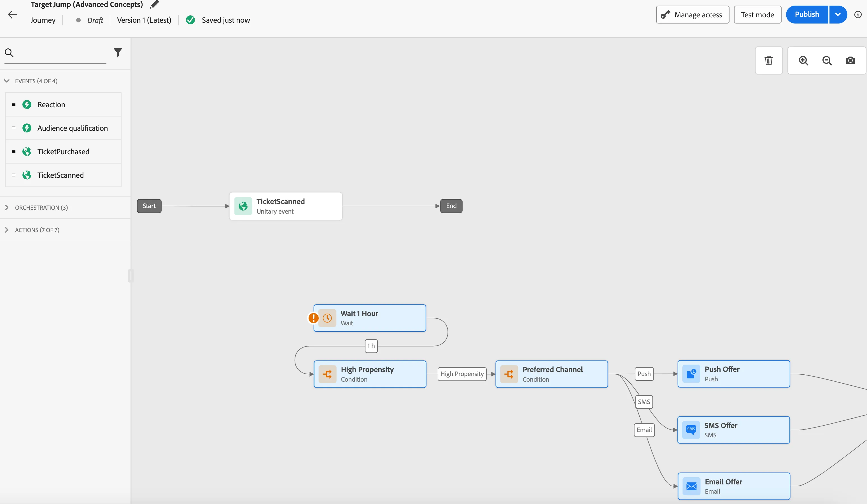Select the Audience qualification event item

63,128
